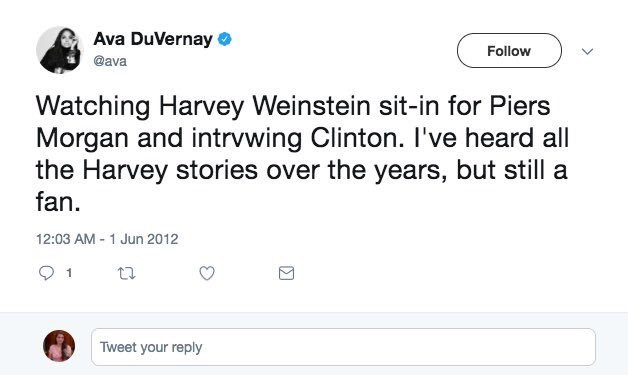Click the @ava handle
Screen dimensions: 628x375
[x=110, y=61]
